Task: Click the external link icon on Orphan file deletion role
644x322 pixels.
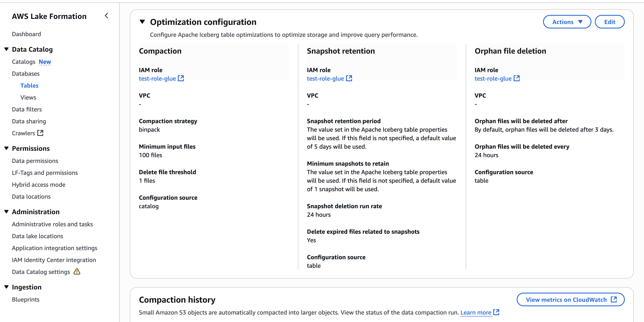Action: click(516, 78)
